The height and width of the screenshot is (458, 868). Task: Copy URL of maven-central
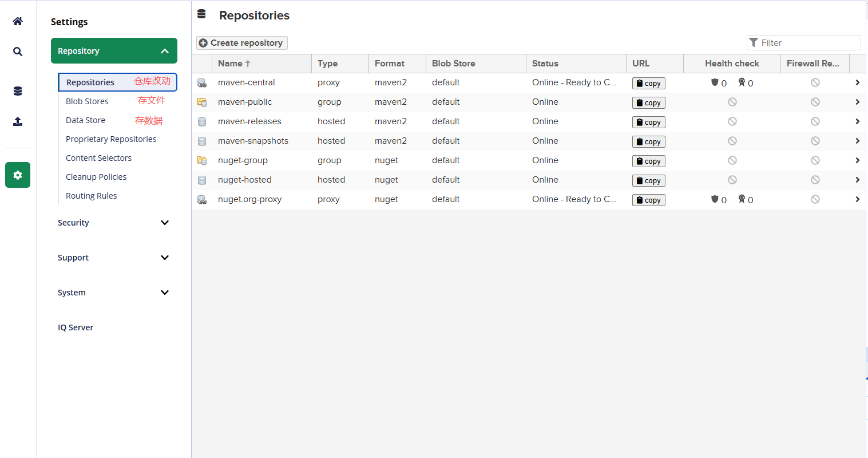coord(648,83)
